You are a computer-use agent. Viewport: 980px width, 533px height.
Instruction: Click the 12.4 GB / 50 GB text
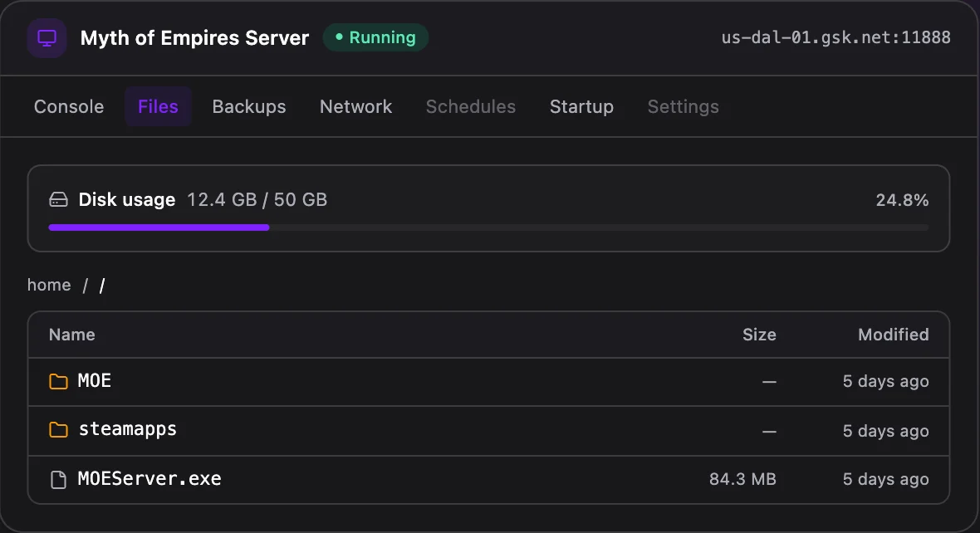pyautogui.click(x=257, y=200)
